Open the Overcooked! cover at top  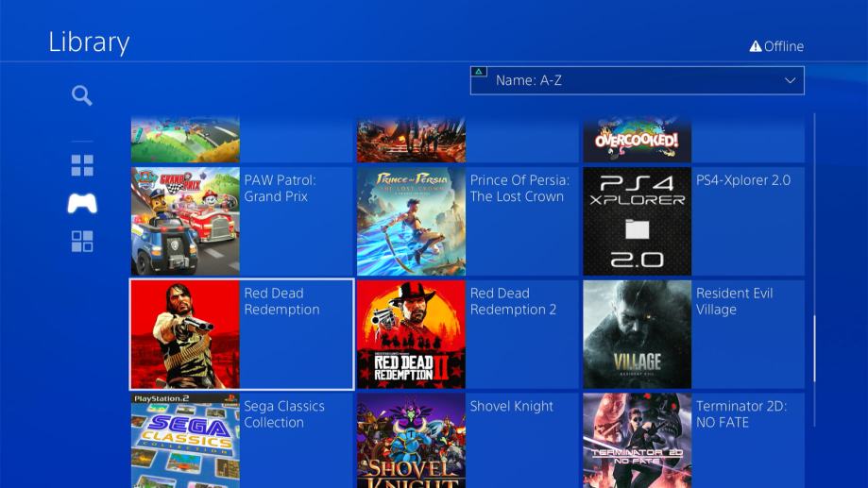638,139
